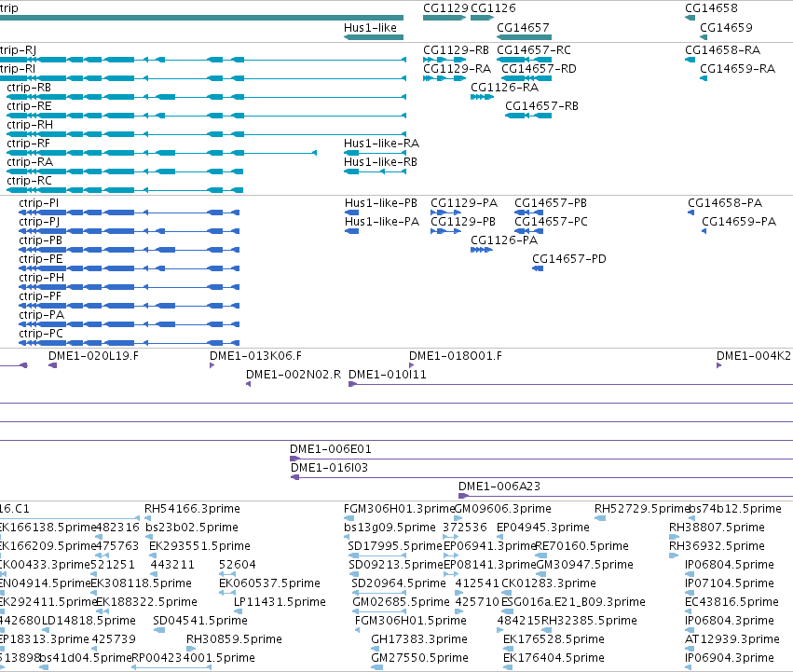This screenshot has height=672, width=793.
Task: Click transcript CG14658-RA
Action: [723, 50]
